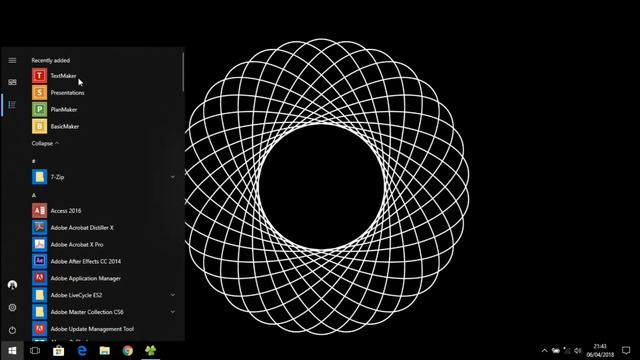
Task: Select the BasicMaker text label
Action: [x=64, y=126]
